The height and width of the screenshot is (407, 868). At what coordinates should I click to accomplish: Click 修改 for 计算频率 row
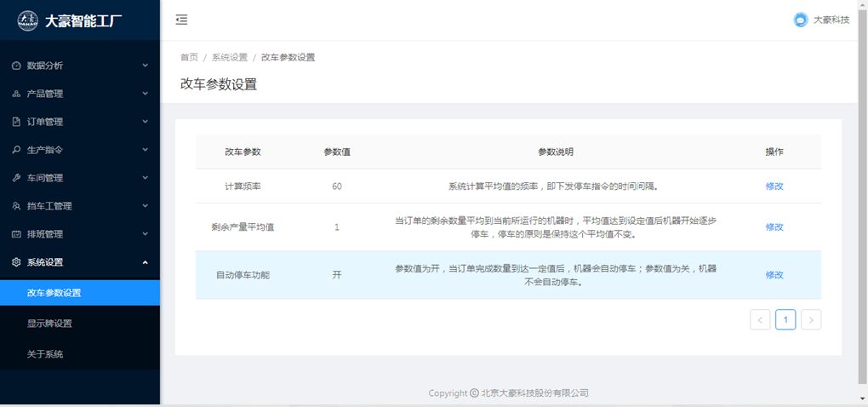pyautogui.click(x=774, y=186)
